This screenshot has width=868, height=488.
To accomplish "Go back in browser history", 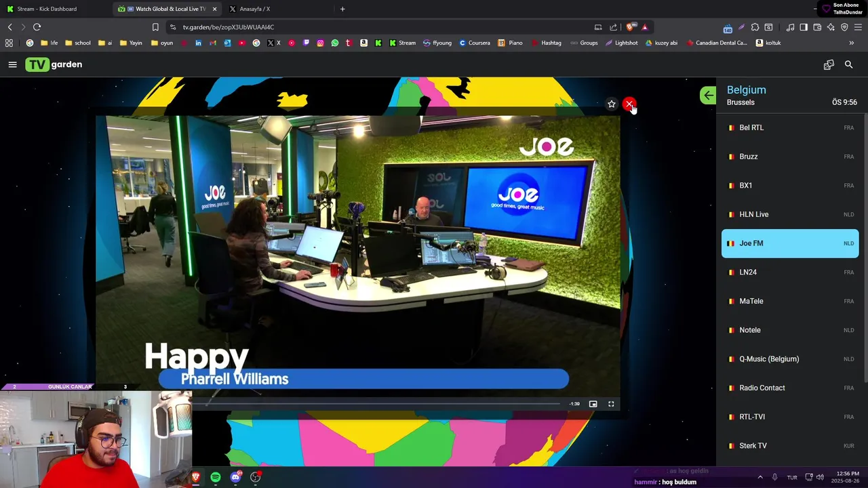I will [x=9, y=27].
